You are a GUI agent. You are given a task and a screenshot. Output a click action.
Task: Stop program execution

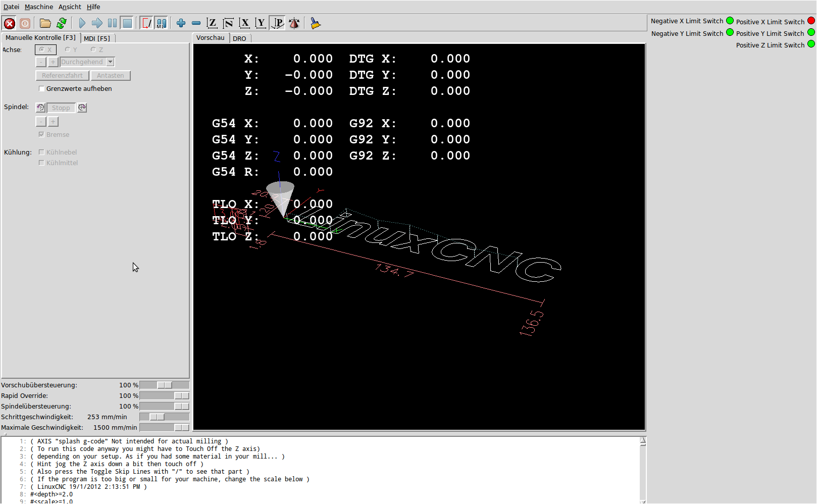[x=127, y=23]
